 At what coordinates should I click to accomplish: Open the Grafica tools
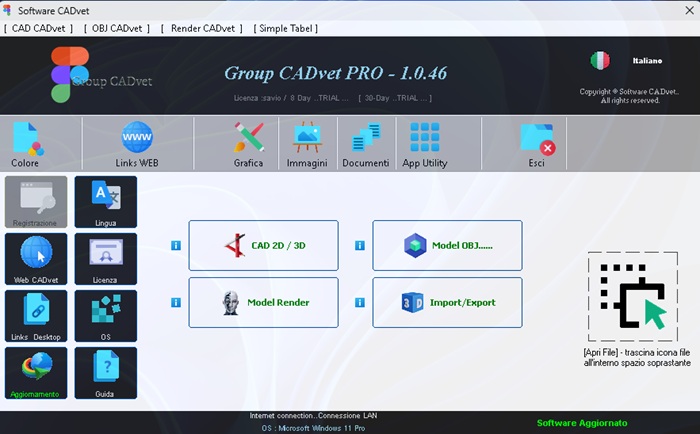click(249, 144)
